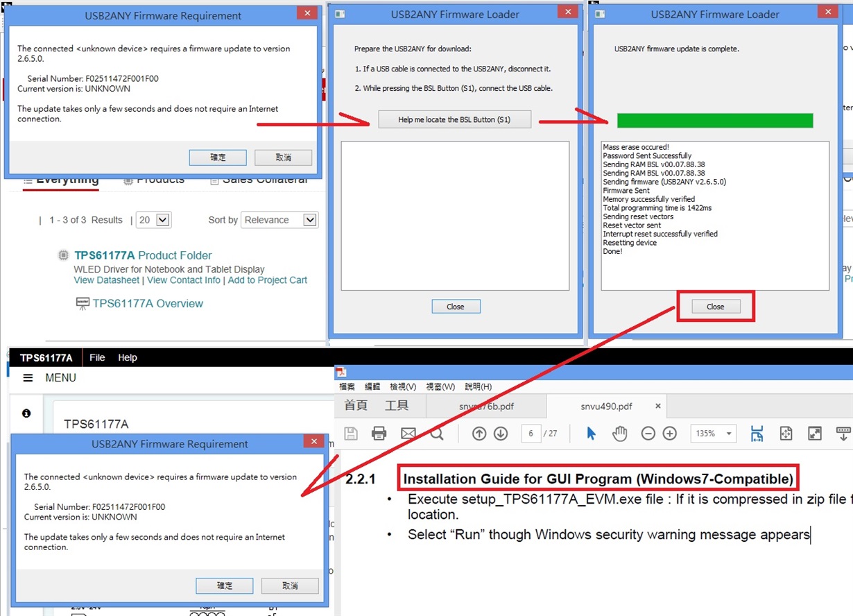The image size is (853, 616).
Task: Open the 編輯 menu in PDF reader
Action: tap(372, 386)
